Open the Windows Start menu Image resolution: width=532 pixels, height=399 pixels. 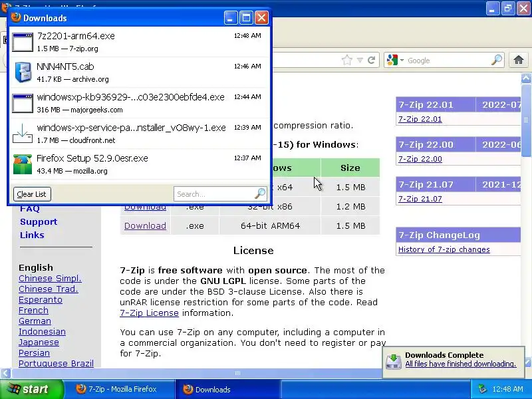[32, 389]
